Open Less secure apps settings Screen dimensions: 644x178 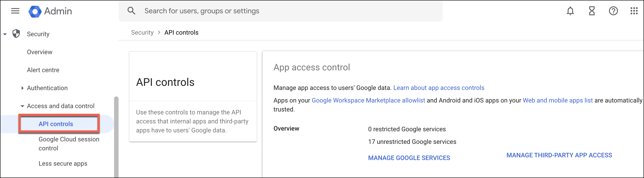tap(63, 163)
